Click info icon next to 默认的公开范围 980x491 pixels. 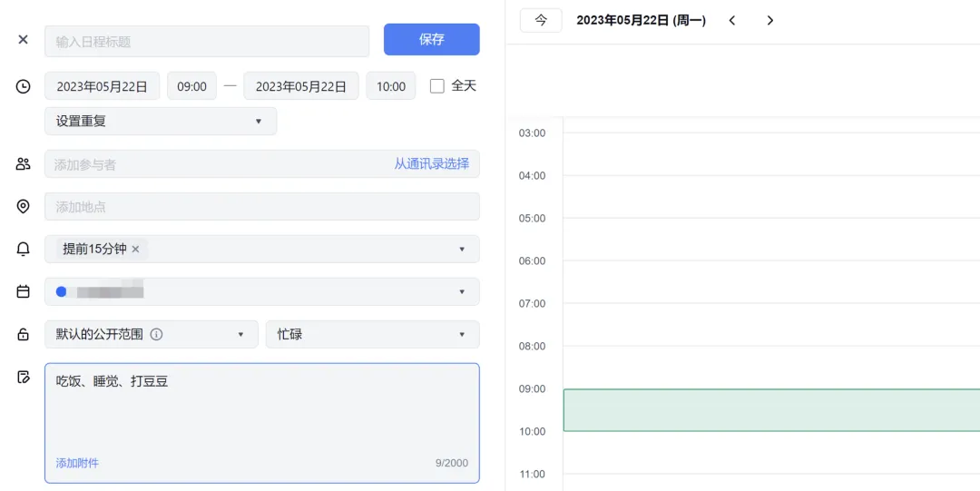click(x=156, y=334)
